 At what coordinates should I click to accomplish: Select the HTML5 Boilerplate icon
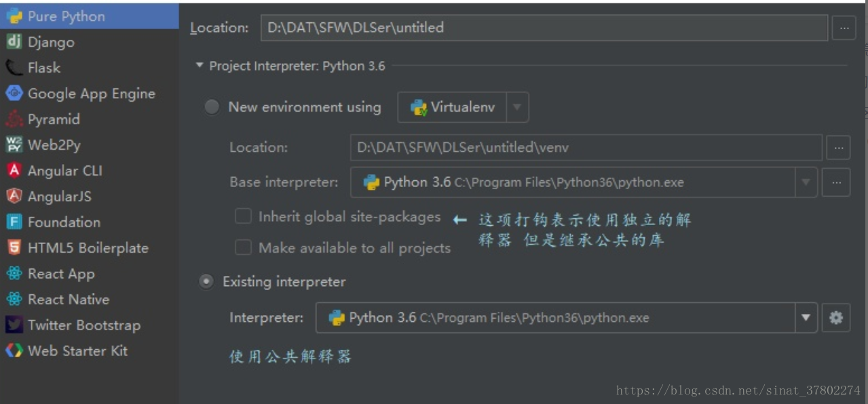(x=14, y=247)
